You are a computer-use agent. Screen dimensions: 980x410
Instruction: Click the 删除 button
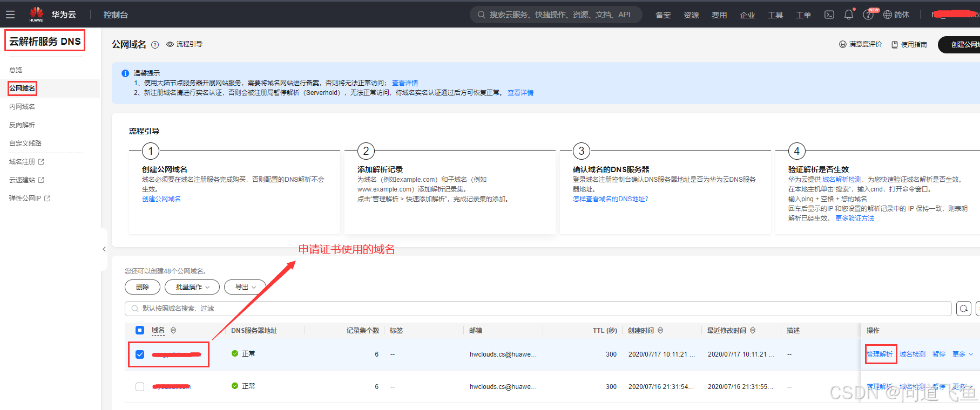click(143, 287)
